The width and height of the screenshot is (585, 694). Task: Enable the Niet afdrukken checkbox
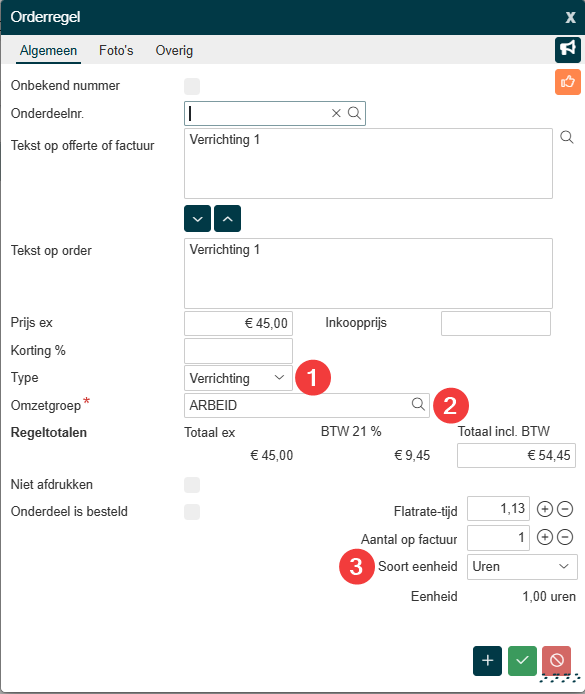click(192, 485)
